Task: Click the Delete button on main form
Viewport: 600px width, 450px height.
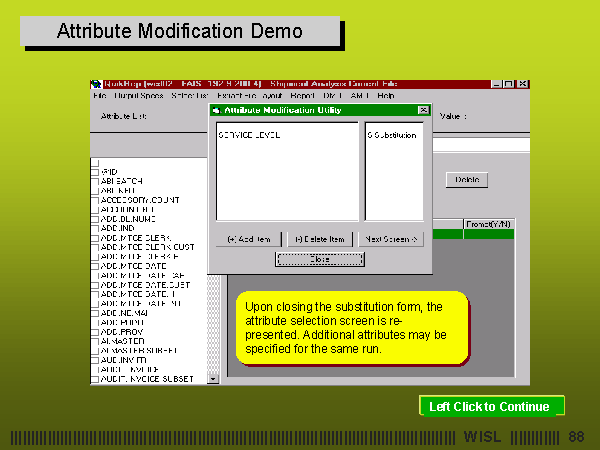Action: pyautogui.click(x=466, y=180)
